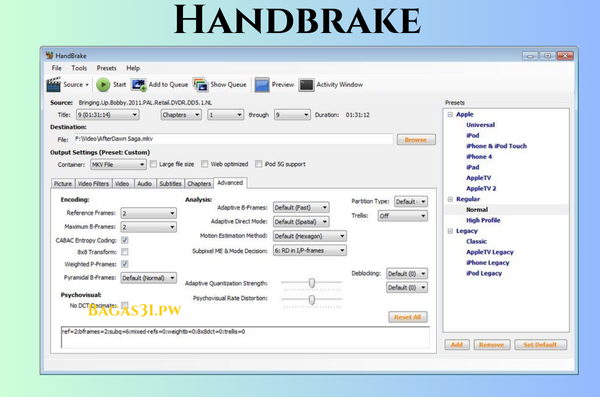Collapse the Apple presets group
The height and width of the screenshot is (397, 600).
(x=450, y=114)
